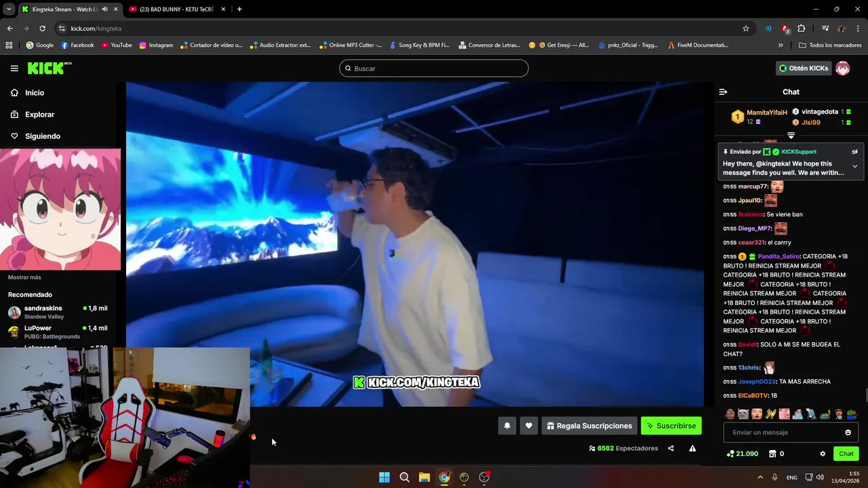Open File Explorer from taskbar

(424, 477)
